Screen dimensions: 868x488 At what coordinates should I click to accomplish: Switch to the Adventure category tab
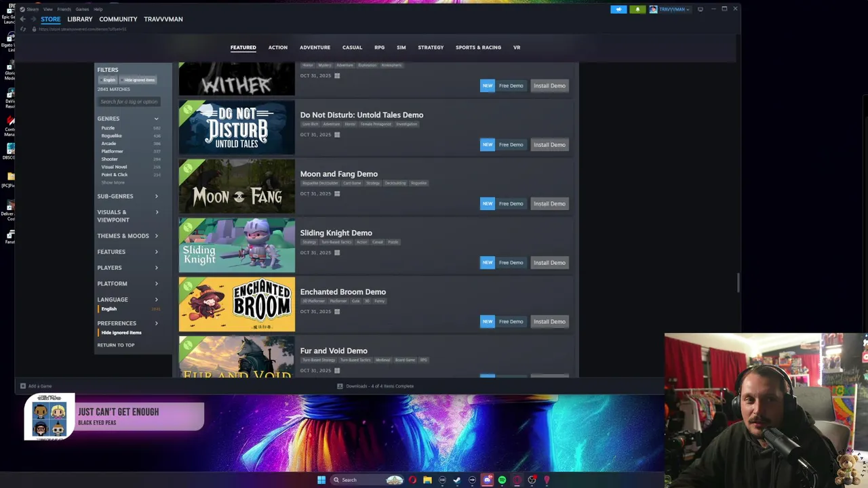click(x=315, y=47)
